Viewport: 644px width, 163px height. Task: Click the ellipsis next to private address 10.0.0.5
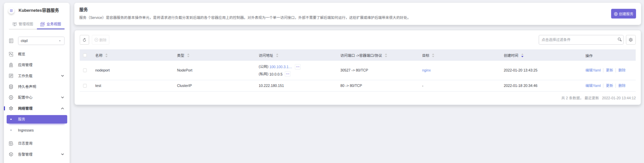pos(287,74)
